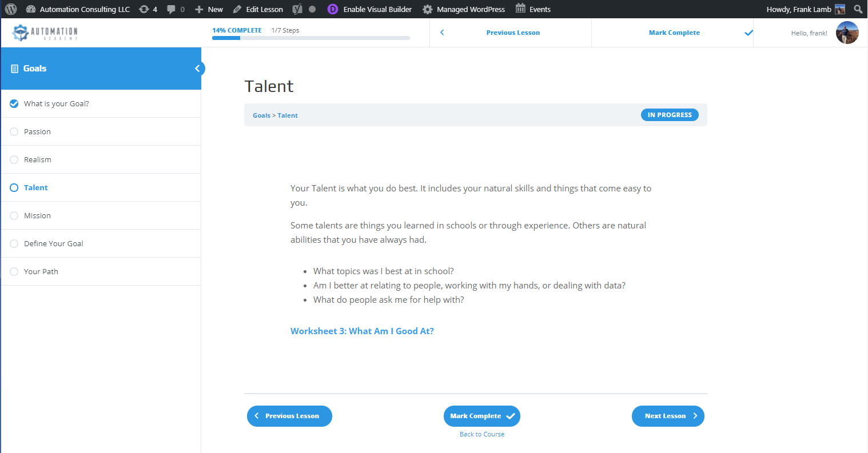This screenshot has height=453, width=868.
Task: Select the progress circle beside Talent lesson
Action: [x=13, y=187]
